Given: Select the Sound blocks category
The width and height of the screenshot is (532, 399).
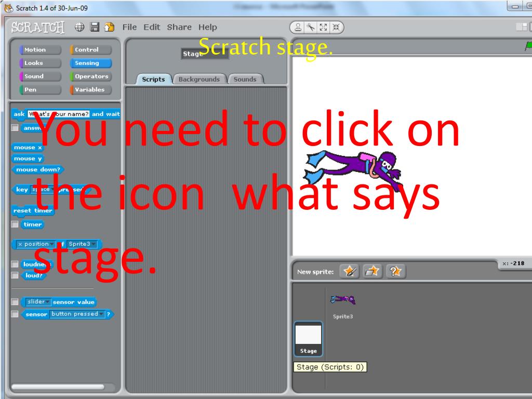Looking at the screenshot, I should [41, 76].
